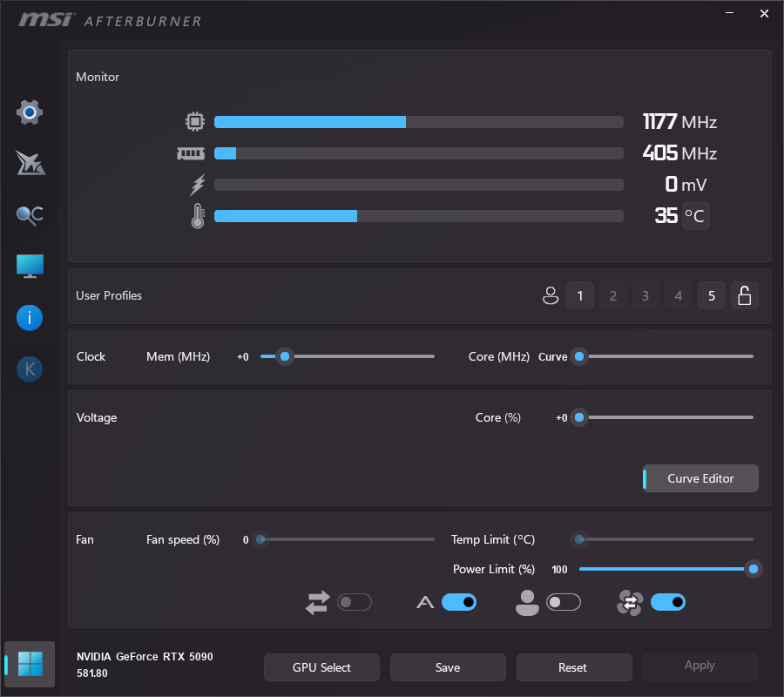
Task: Open the hardware monitor screen icon
Action: click(30, 267)
